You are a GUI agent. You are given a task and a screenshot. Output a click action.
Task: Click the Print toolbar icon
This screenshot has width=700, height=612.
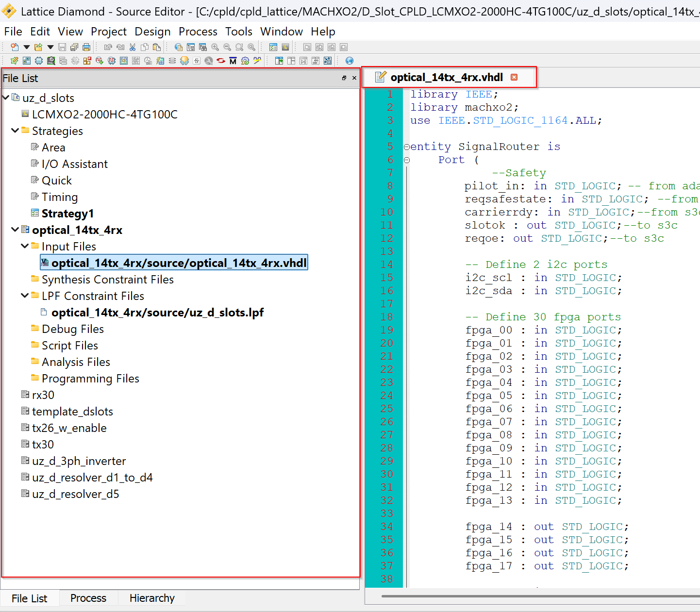[86, 47]
